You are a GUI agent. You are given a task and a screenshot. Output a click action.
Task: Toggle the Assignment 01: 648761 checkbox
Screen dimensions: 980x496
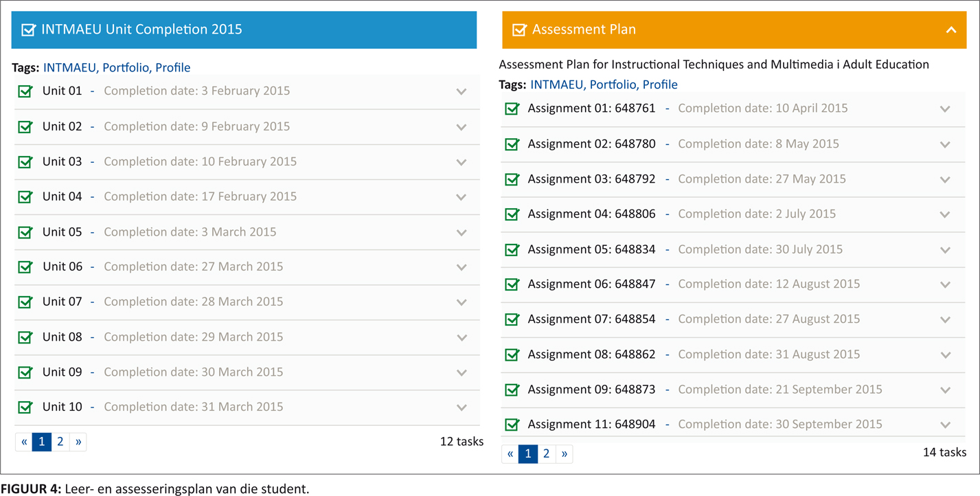512,109
